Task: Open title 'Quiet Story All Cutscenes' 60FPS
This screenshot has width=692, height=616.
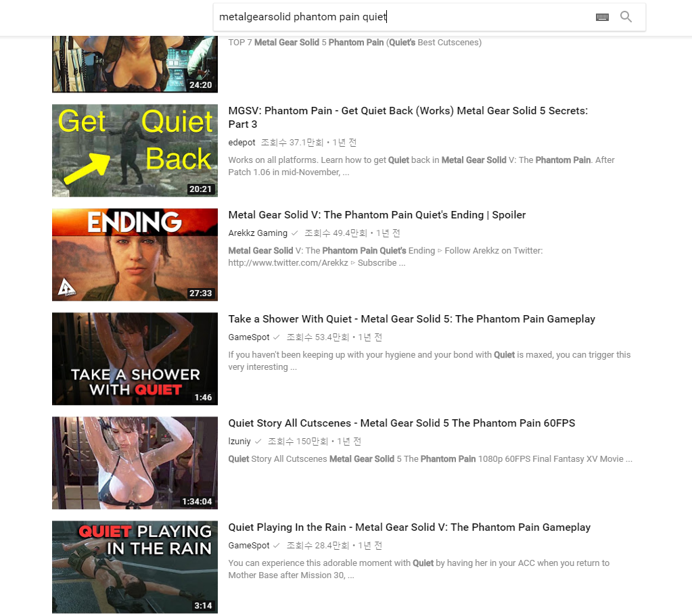Action: point(402,423)
